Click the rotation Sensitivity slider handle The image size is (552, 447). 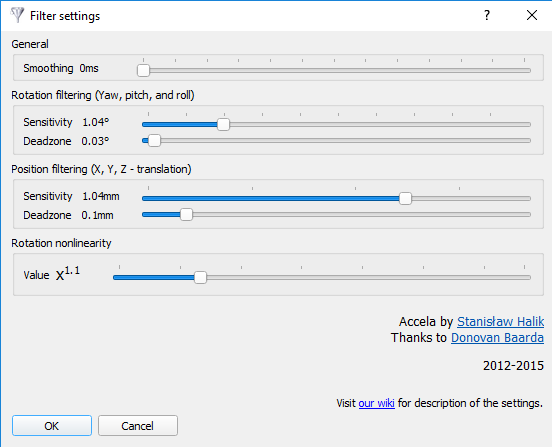point(223,124)
